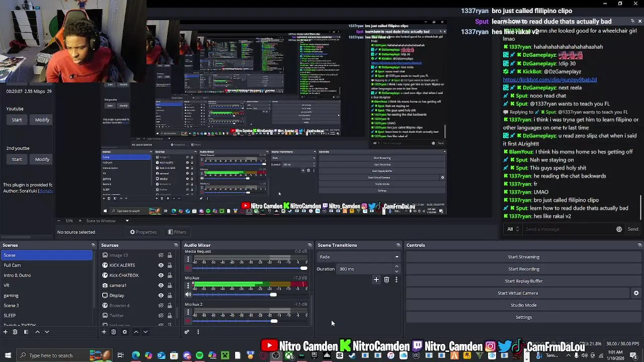644x362 pixels.
Task: Open Mic/Aux 2 channel three-dot options
Action: click(188, 313)
